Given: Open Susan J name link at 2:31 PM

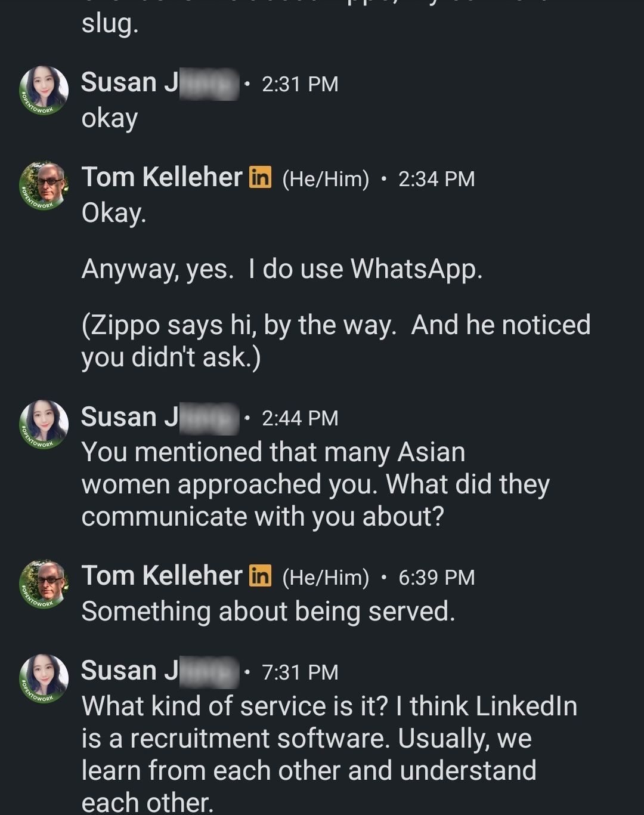Looking at the screenshot, I should tap(159, 83).
